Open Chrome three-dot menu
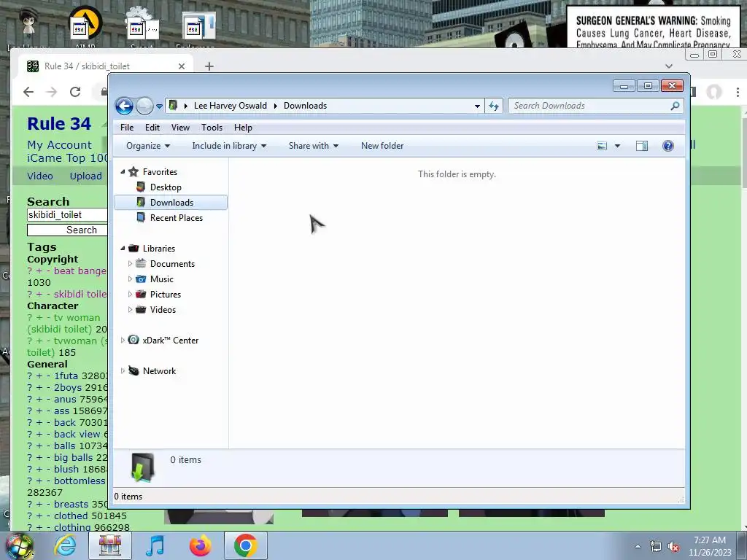747x560 pixels. pos(737,92)
